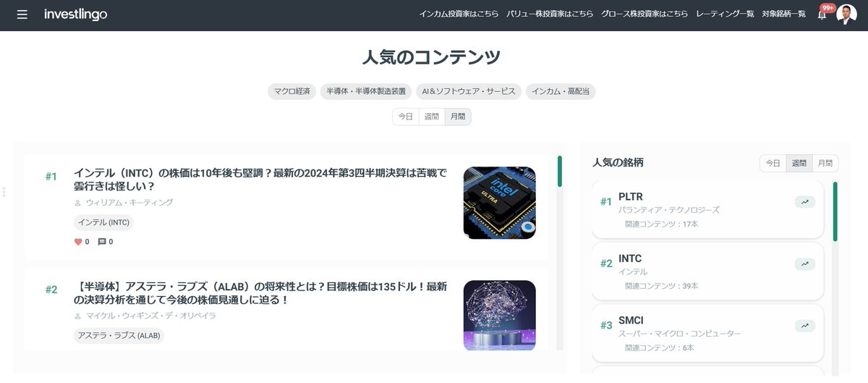Click the trend chart icon for PLTR

pyautogui.click(x=804, y=202)
